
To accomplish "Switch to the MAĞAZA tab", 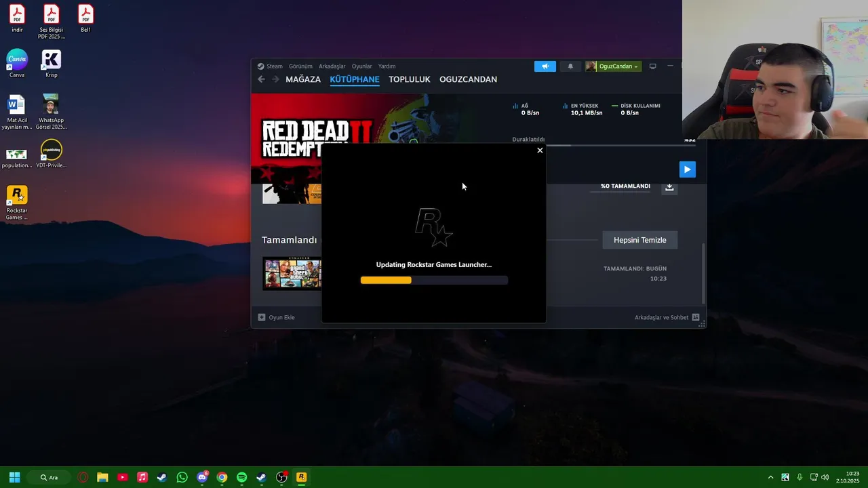I will point(303,79).
